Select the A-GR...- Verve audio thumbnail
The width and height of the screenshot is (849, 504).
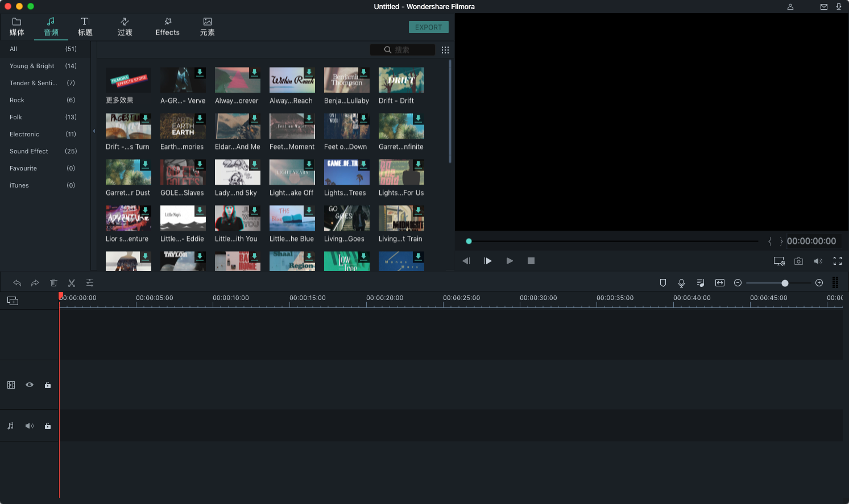click(183, 80)
